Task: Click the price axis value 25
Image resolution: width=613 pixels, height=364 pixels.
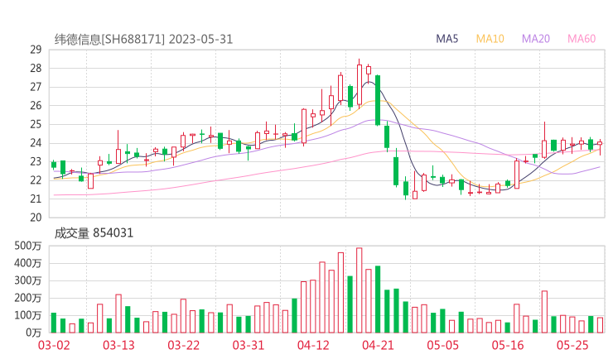Action: (36, 124)
